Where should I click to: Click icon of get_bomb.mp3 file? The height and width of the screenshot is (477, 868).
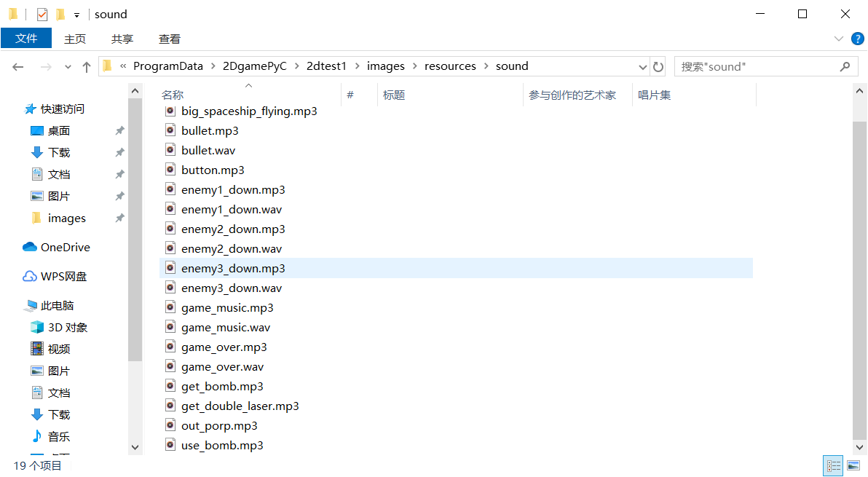tap(170, 386)
